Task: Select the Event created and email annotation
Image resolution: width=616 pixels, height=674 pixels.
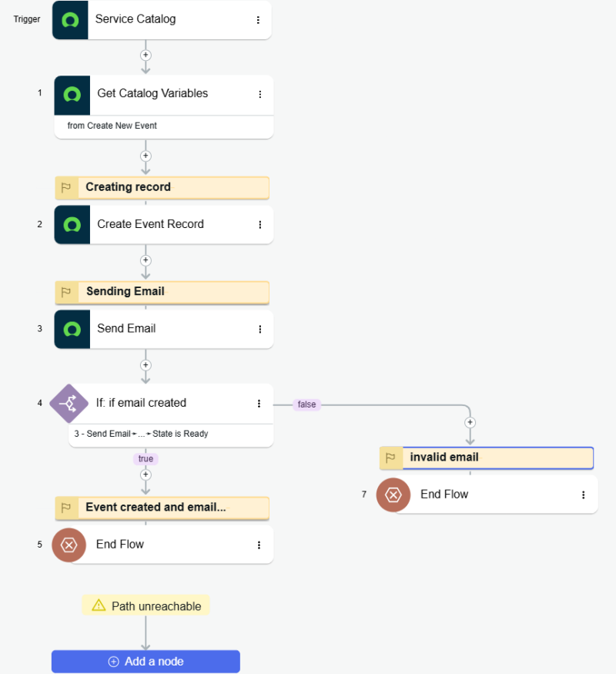Action: point(156,508)
